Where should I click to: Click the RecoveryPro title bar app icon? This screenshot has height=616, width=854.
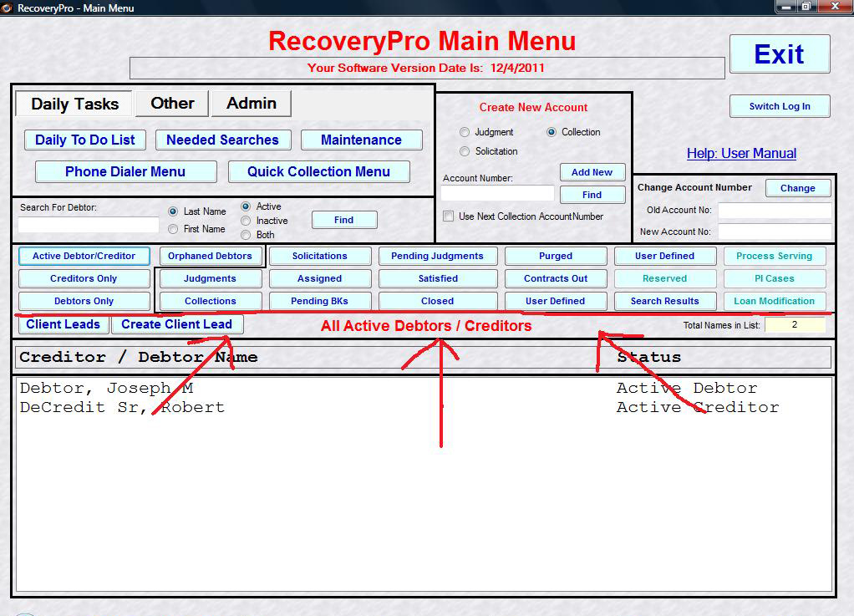(7, 8)
